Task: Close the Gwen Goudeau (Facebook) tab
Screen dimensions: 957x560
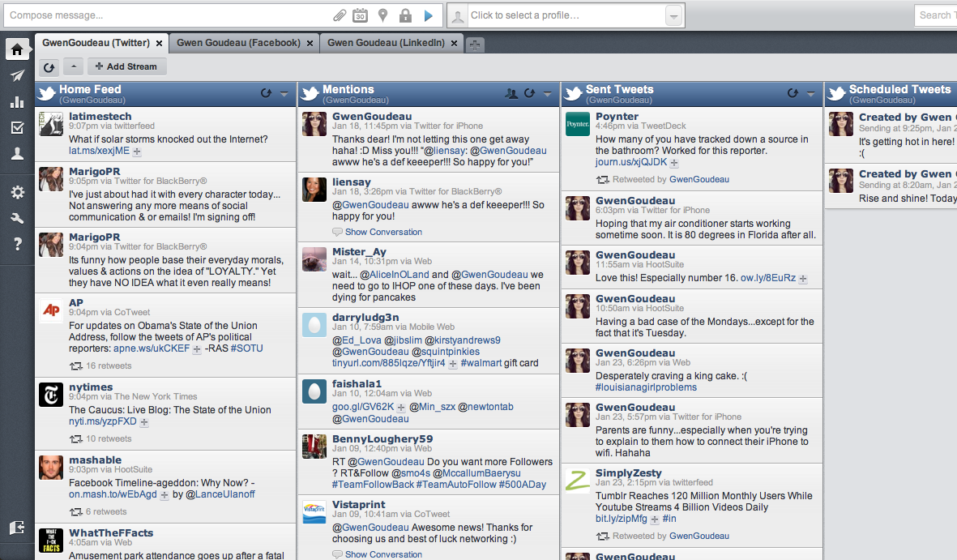Action: pos(310,44)
